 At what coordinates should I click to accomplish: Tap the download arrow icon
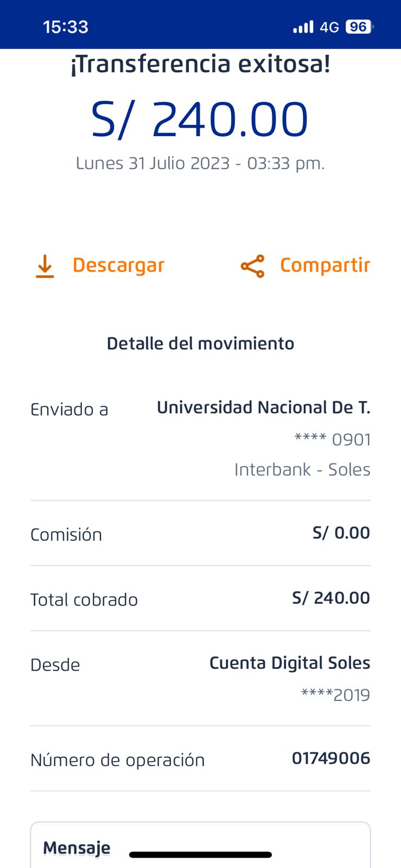click(45, 266)
